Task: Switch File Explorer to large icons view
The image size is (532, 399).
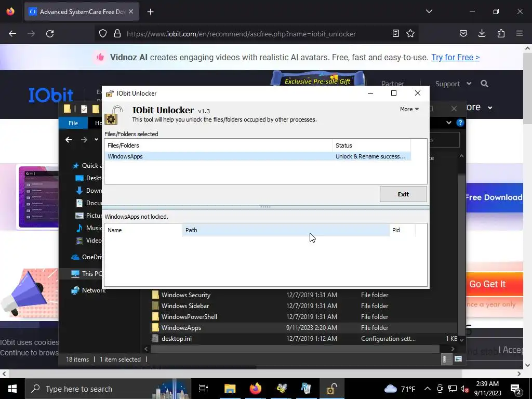Action: pos(458,360)
